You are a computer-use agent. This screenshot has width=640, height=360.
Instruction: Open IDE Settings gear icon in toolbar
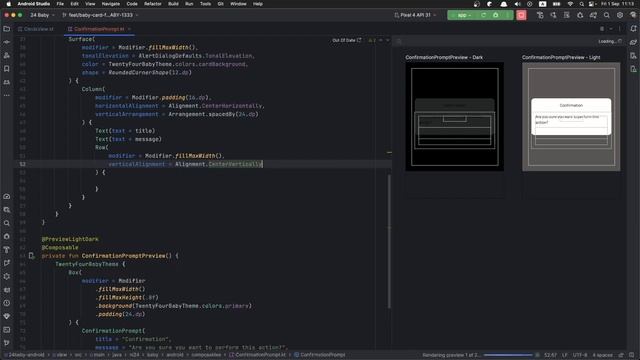pos(620,15)
